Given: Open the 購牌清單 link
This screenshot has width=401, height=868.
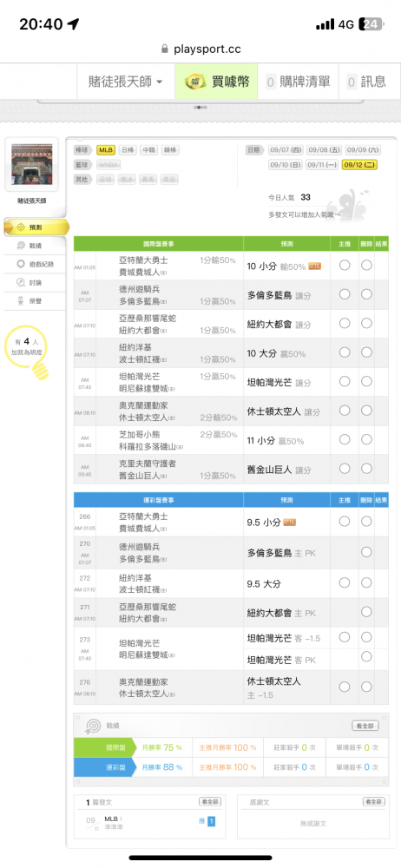Looking at the screenshot, I should [x=299, y=82].
